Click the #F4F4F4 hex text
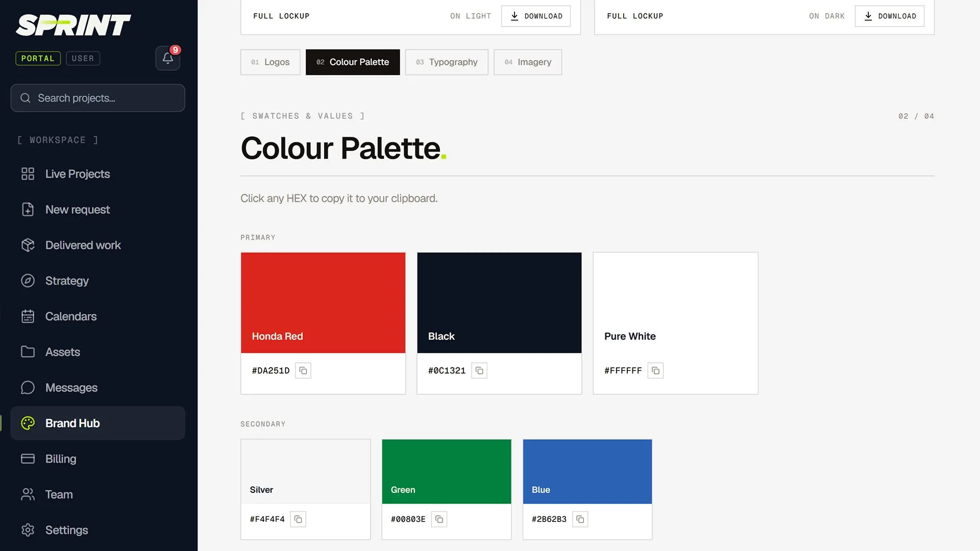Image resolution: width=980 pixels, height=551 pixels. pyautogui.click(x=267, y=519)
